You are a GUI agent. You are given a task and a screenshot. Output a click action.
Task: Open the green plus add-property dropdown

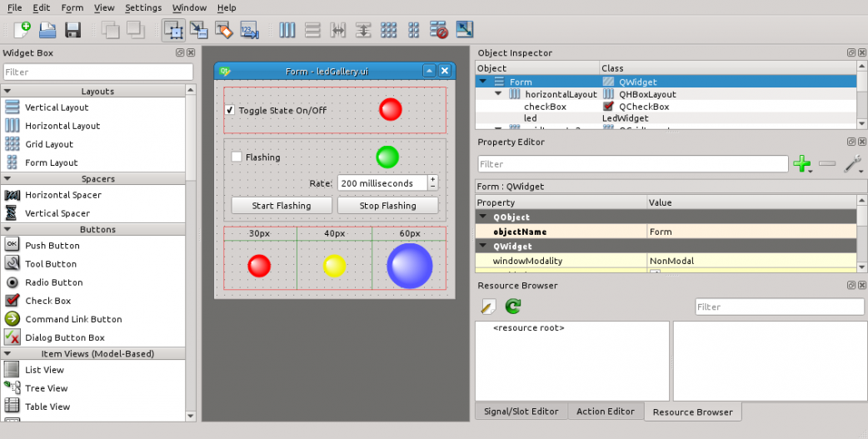802,164
